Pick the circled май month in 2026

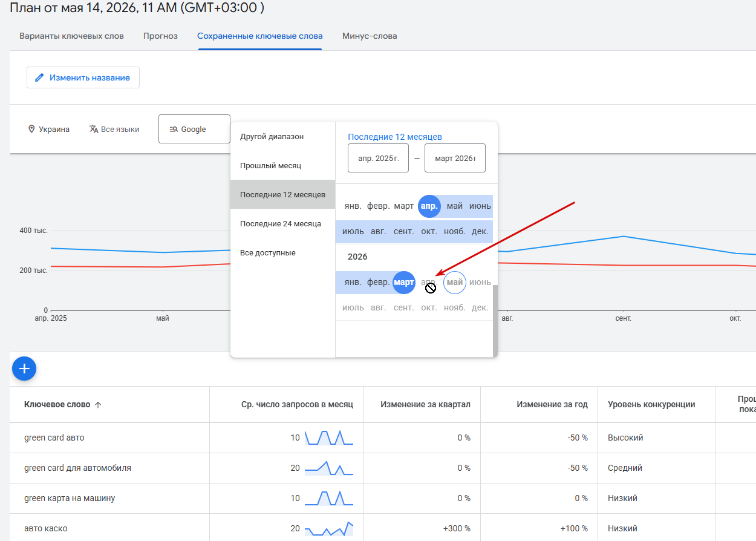tap(455, 282)
